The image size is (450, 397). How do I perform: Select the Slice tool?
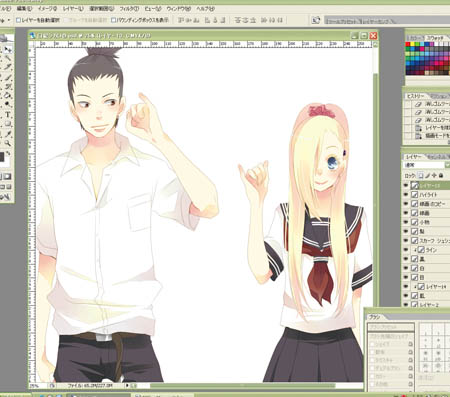[8, 67]
